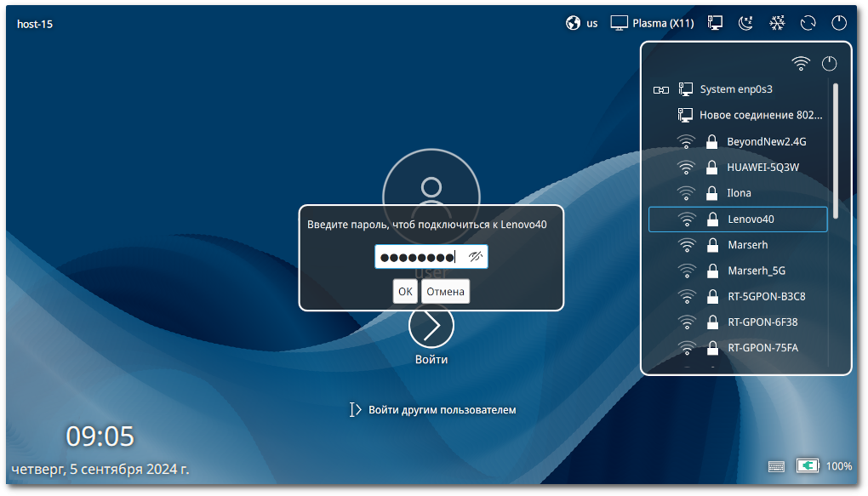Select the Marserh_5G wireless network
868x496 pixels.
point(756,271)
